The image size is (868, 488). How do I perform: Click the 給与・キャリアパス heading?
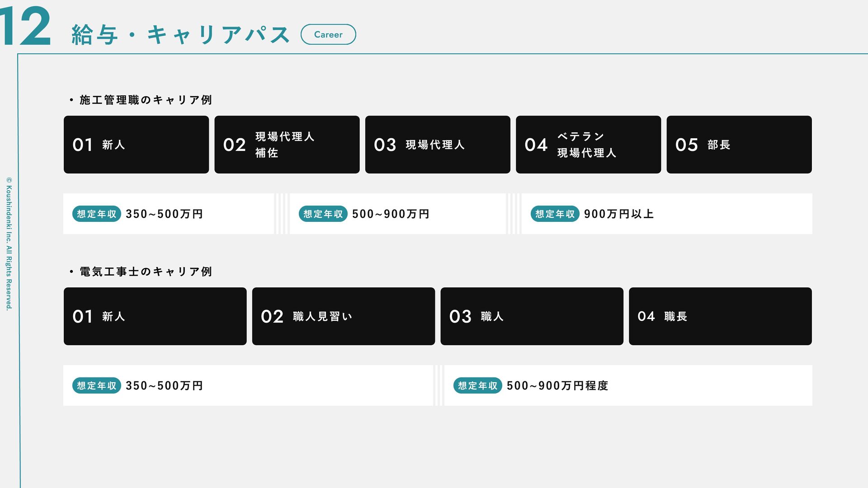click(x=180, y=35)
